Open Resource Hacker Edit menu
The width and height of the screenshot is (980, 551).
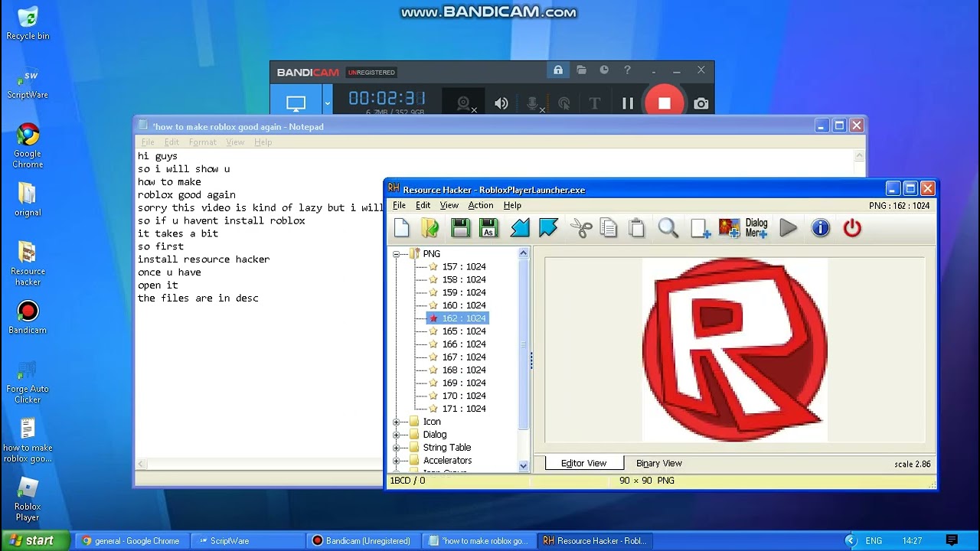(x=423, y=205)
